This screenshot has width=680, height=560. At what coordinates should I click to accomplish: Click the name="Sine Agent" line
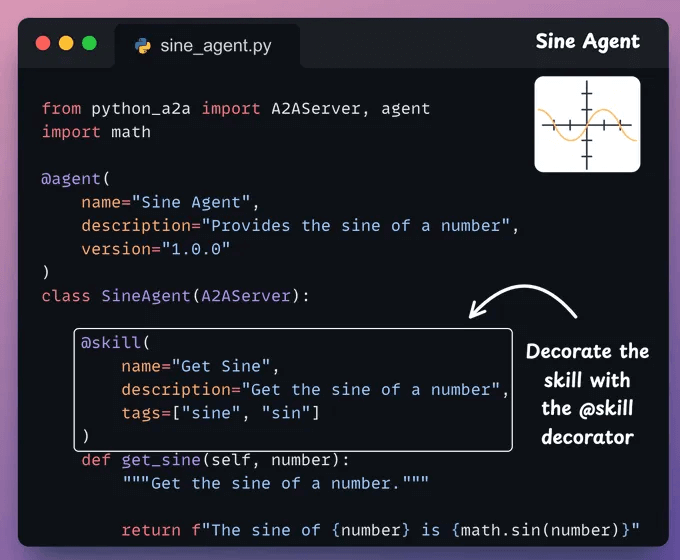(x=170, y=202)
